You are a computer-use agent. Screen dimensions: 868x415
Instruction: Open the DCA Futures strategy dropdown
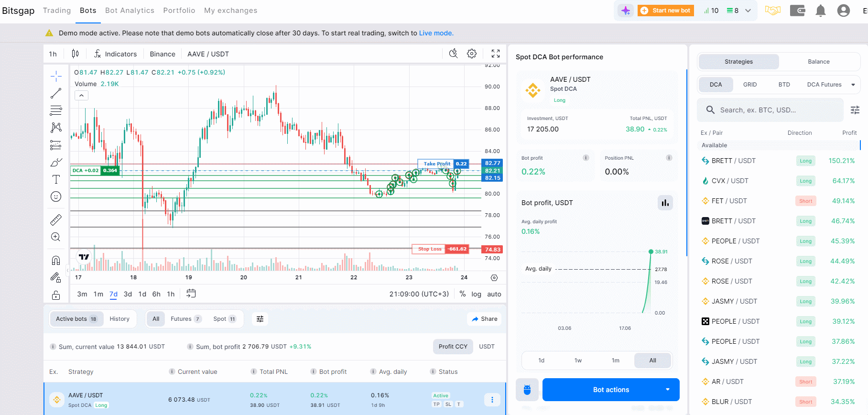(x=853, y=85)
